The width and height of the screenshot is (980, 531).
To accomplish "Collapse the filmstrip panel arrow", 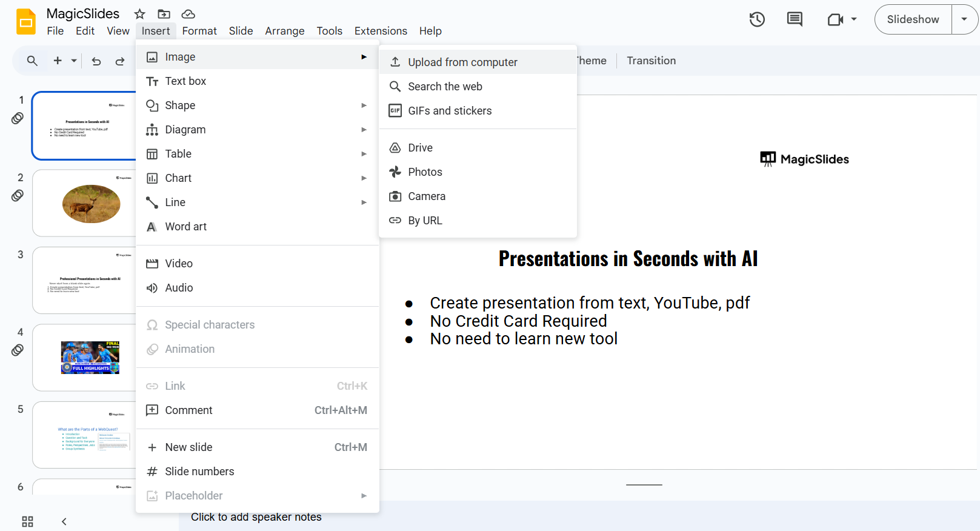I will 64,521.
